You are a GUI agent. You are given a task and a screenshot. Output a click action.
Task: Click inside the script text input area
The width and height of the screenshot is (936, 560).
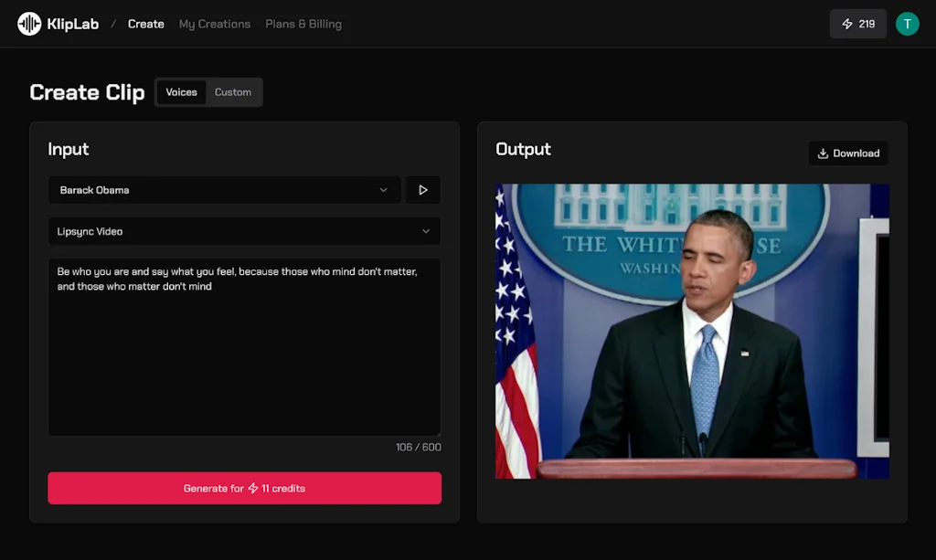coord(244,347)
